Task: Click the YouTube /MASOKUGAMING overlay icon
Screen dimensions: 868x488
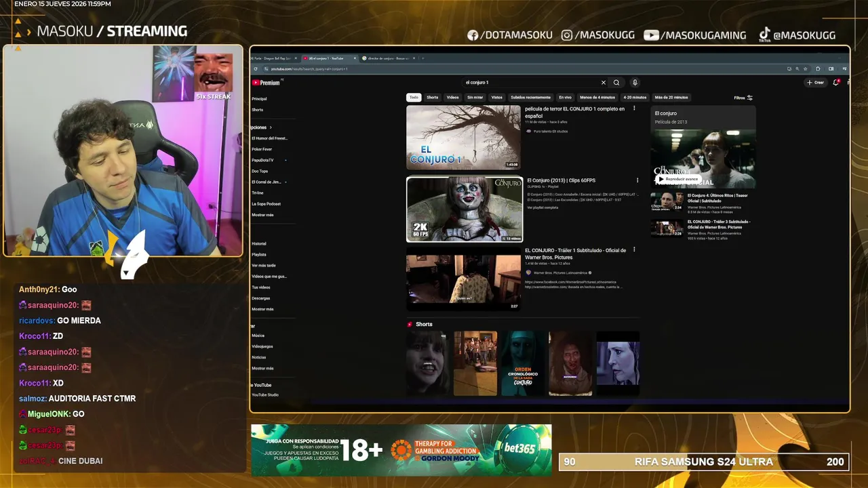Action: pos(651,35)
